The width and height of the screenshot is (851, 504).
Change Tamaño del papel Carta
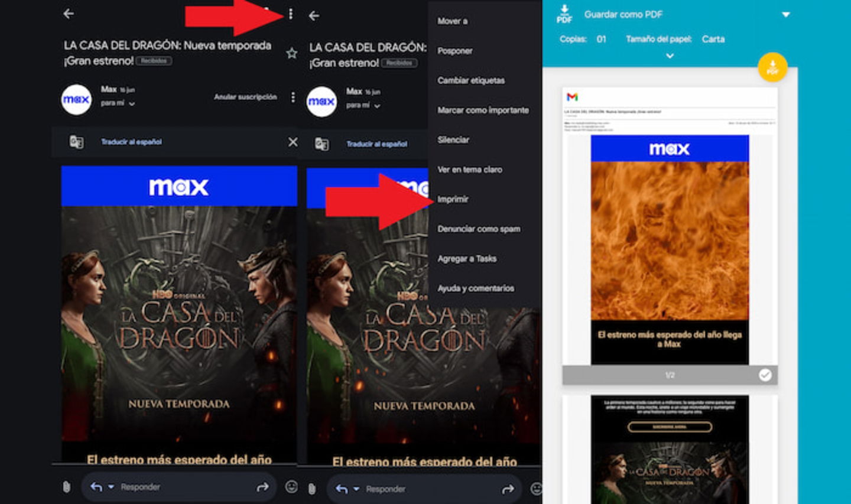point(713,39)
